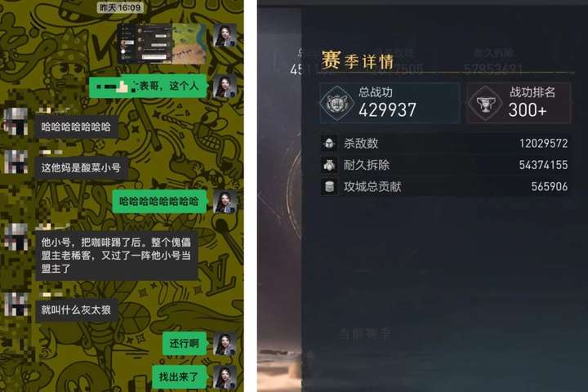Select the 耐久拆除 icon
This screenshot has height=392, width=588.
[329, 165]
